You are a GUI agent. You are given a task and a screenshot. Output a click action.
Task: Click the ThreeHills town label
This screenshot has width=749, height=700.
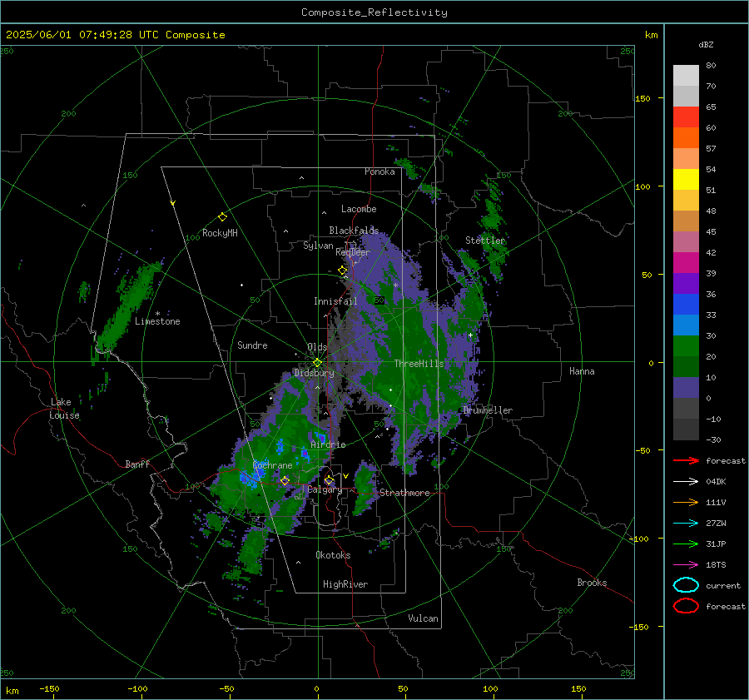click(419, 364)
